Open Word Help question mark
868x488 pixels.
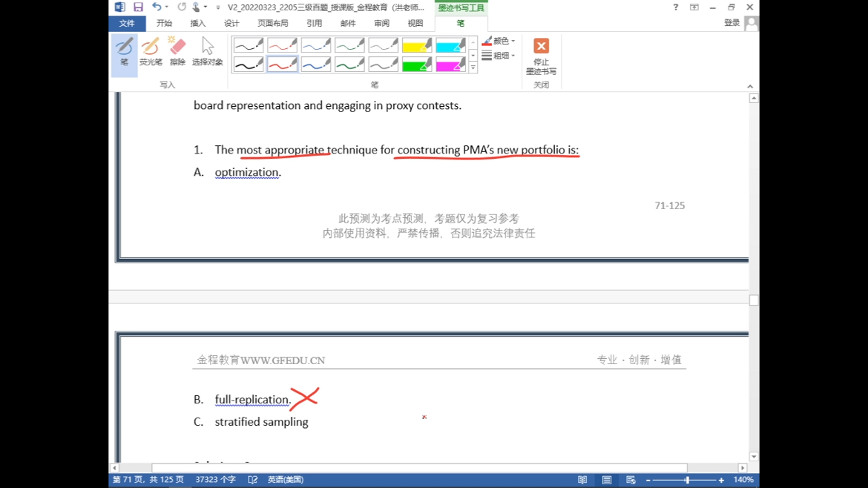(x=675, y=7)
